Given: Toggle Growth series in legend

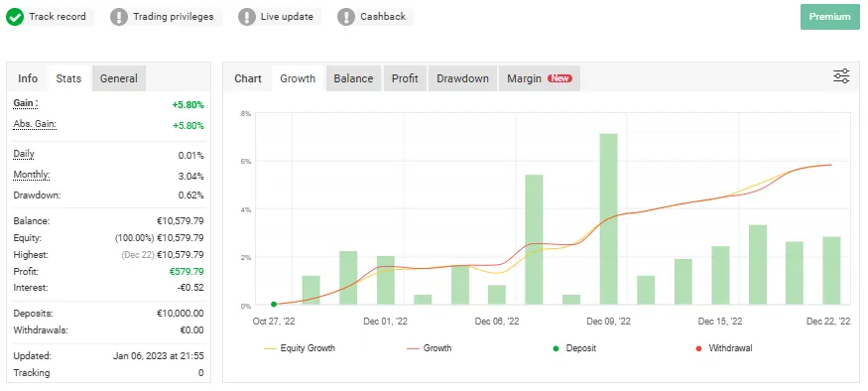Looking at the screenshot, I should [429, 348].
